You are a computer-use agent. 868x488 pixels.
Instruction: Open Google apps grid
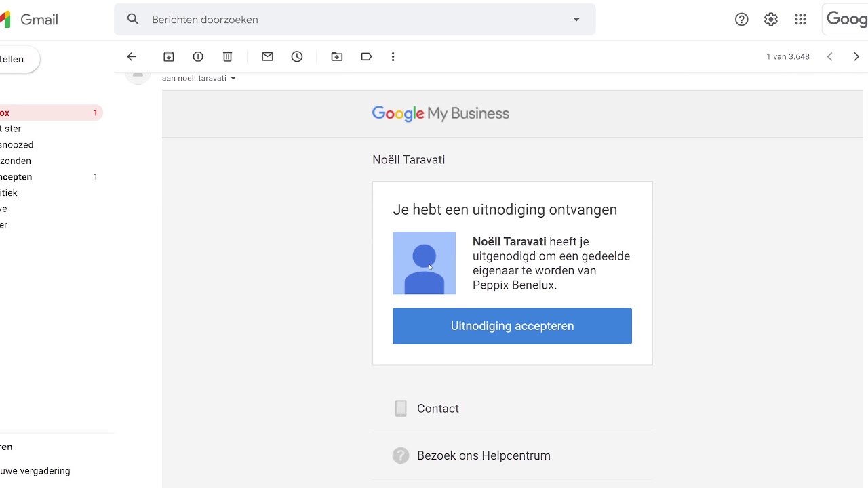801,20
